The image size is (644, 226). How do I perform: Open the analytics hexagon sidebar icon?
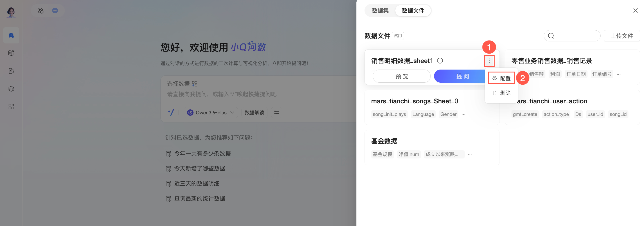pos(11,89)
